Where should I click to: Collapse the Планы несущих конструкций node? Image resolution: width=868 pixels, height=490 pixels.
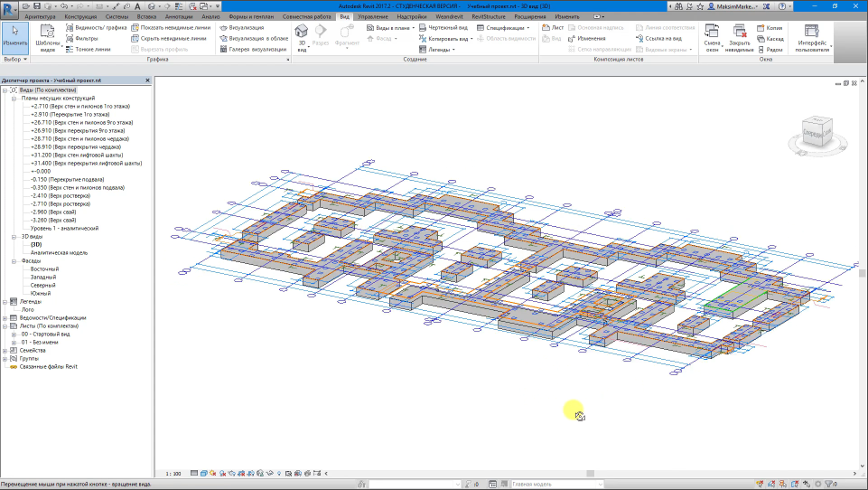pos(14,99)
